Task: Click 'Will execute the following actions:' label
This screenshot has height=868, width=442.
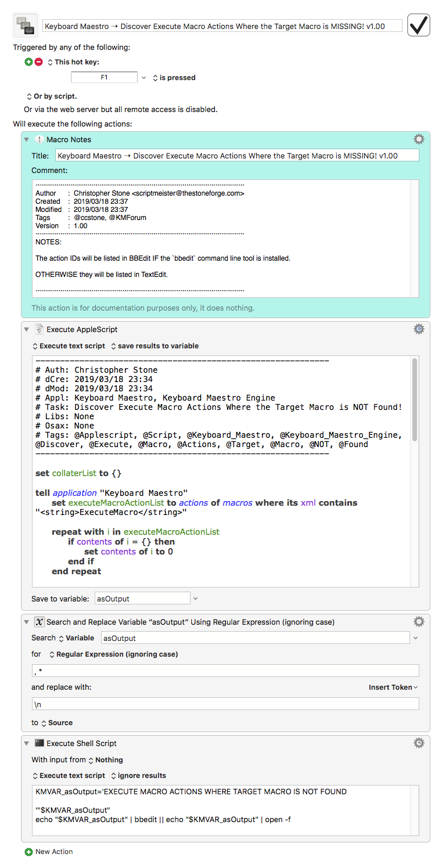Action: coord(73,124)
